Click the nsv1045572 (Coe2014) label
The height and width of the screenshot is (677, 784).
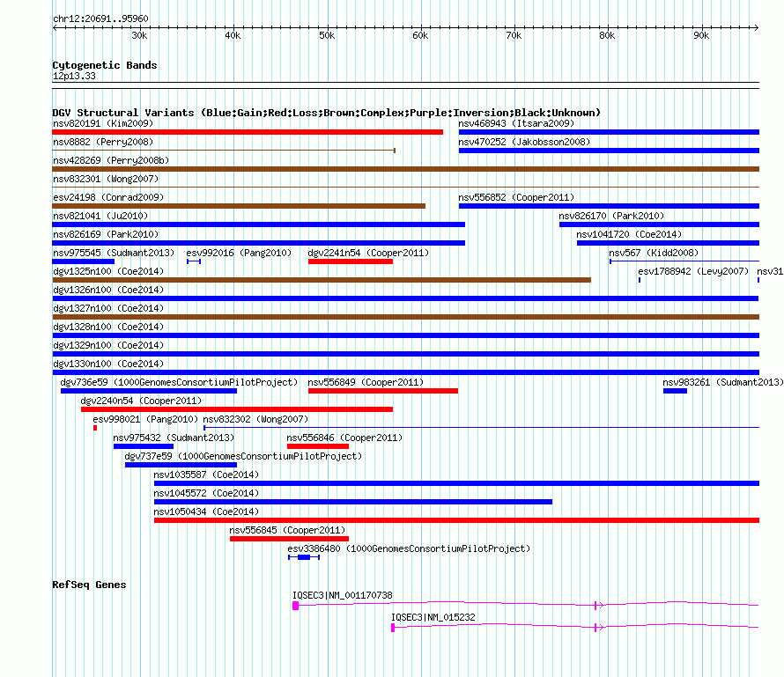point(206,493)
